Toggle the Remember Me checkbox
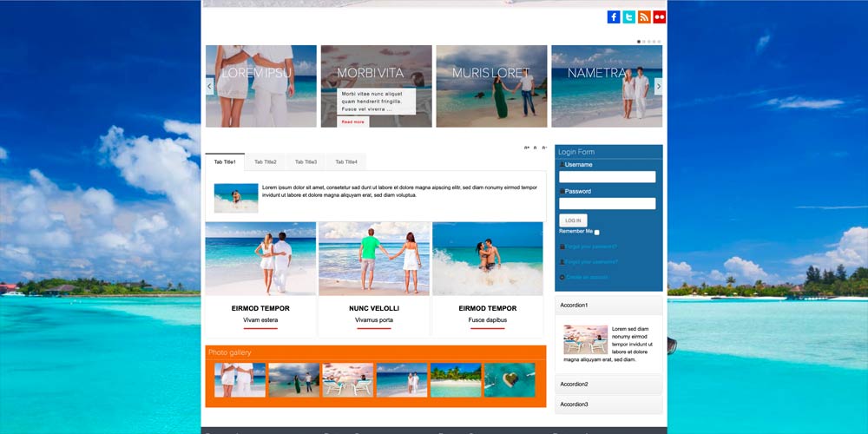Screen dimensions: 868x434 (x=597, y=233)
